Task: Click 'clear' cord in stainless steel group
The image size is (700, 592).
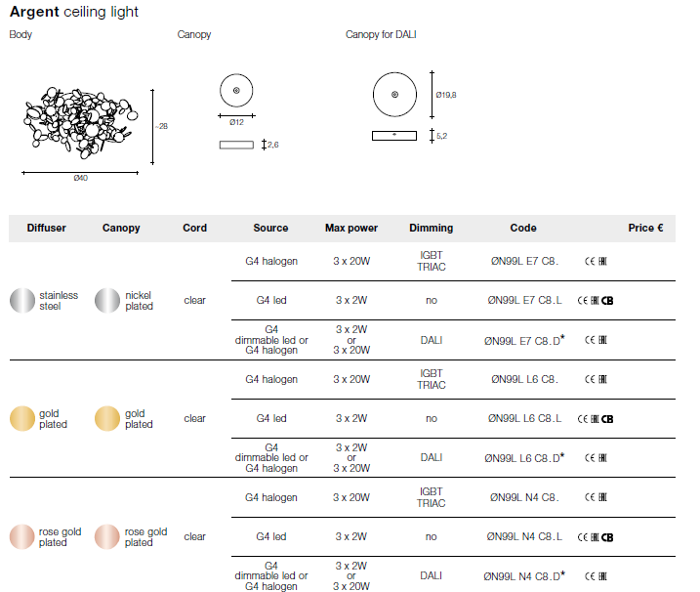Action: click(x=194, y=300)
